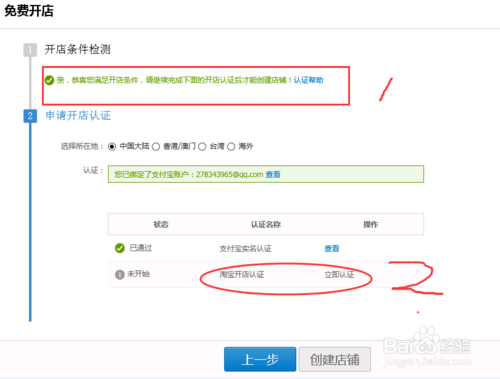Go back with the 上一步 button
The height and width of the screenshot is (379, 500).
pyautogui.click(x=260, y=359)
